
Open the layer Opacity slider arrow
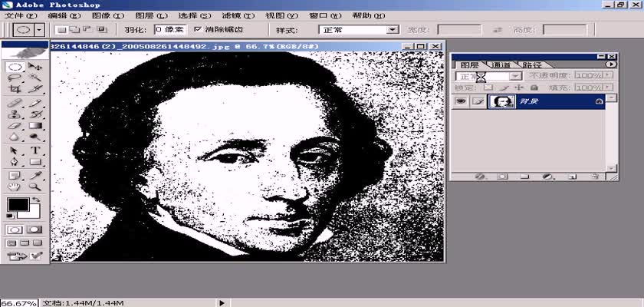pos(609,76)
